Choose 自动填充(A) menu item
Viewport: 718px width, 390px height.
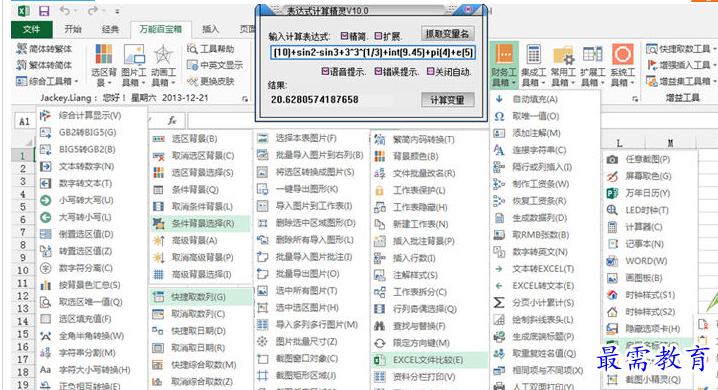click(526, 99)
